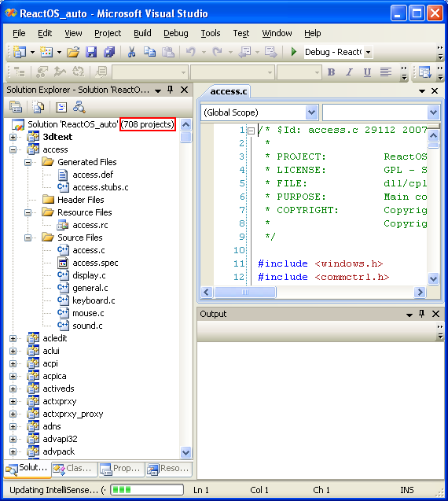
Task: Click the code editor horizontal scrollbar thumb
Action: (245, 293)
